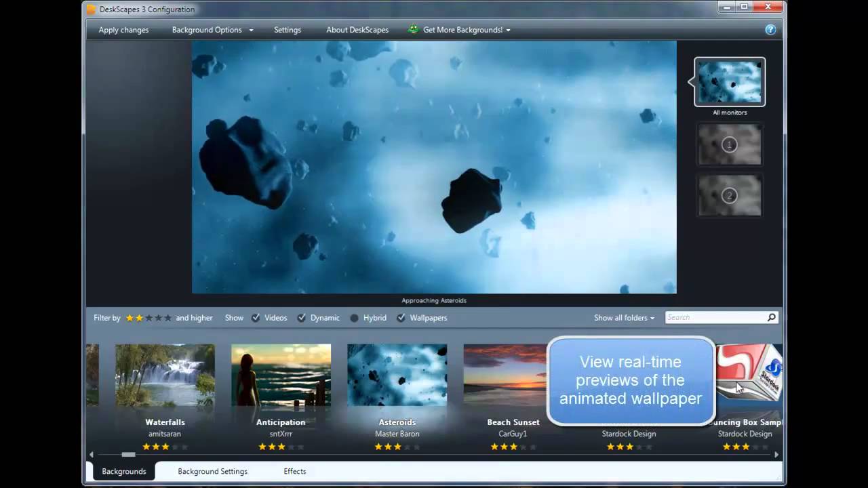Click the star rating under Anticipation
Viewport: 868px width, 488px height.
(281, 447)
